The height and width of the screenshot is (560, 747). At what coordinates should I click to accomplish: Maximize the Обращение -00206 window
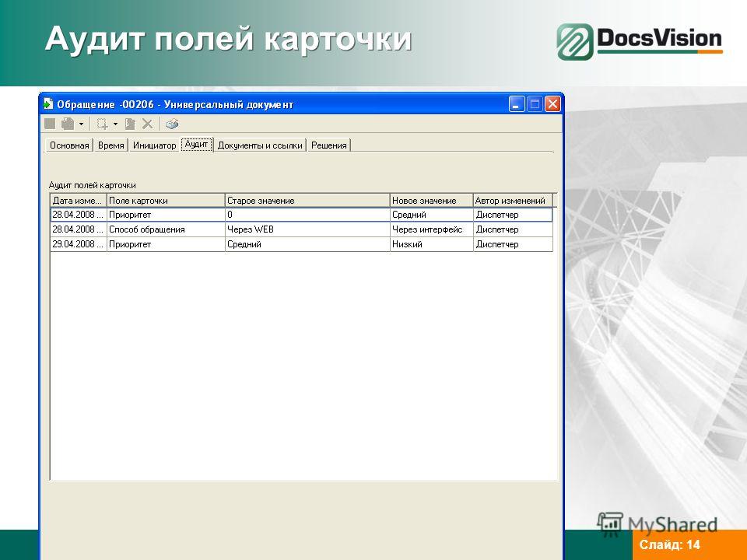[x=535, y=103]
